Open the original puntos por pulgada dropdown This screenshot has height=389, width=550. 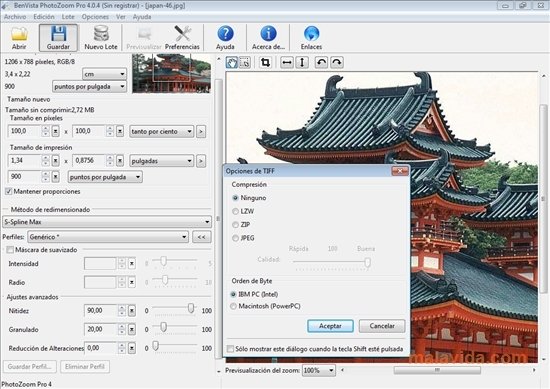(x=89, y=86)
